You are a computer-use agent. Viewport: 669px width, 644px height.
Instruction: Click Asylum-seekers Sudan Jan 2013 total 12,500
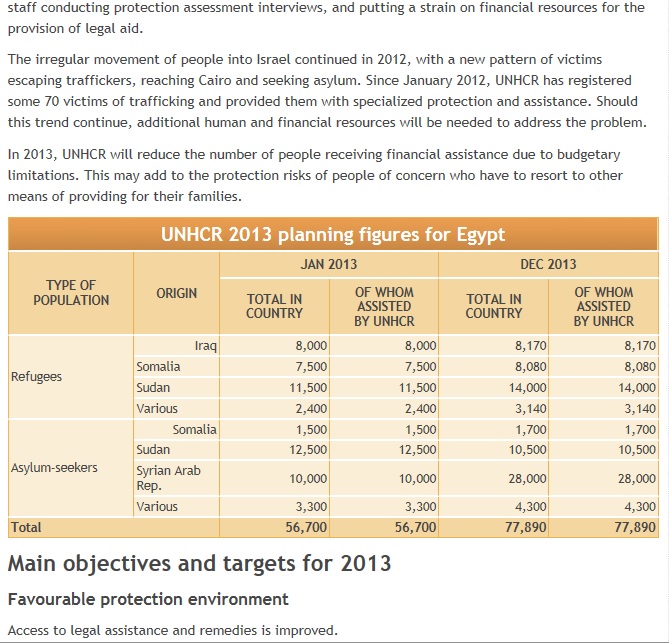pyautogui.click(x=308, y=450)
